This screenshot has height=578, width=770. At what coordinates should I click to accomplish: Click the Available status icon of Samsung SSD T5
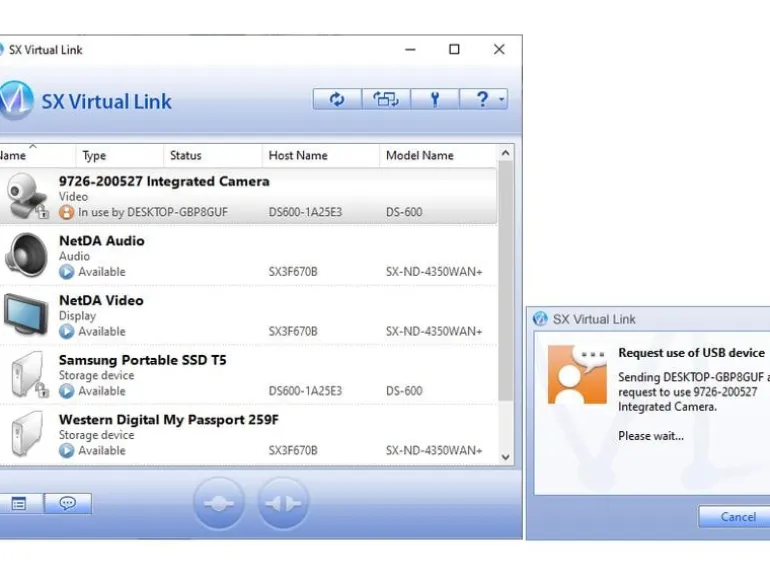click(x=66, y=391)
